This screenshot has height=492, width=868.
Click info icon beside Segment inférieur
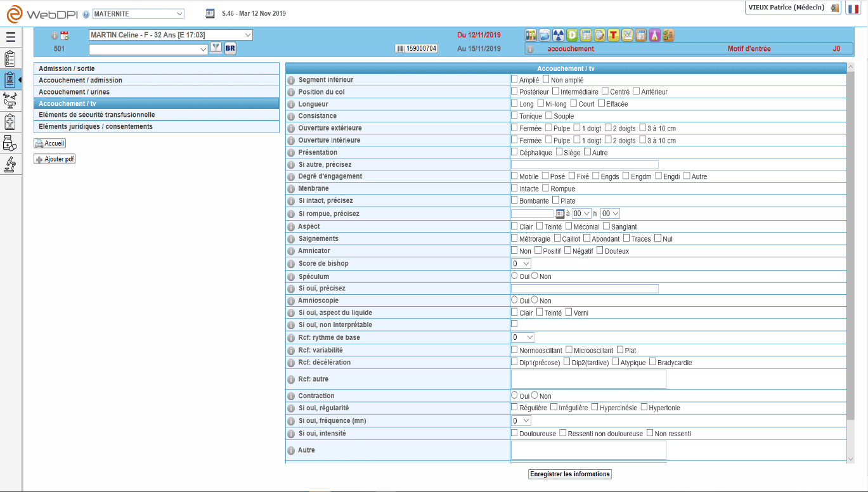pos(292,81)
